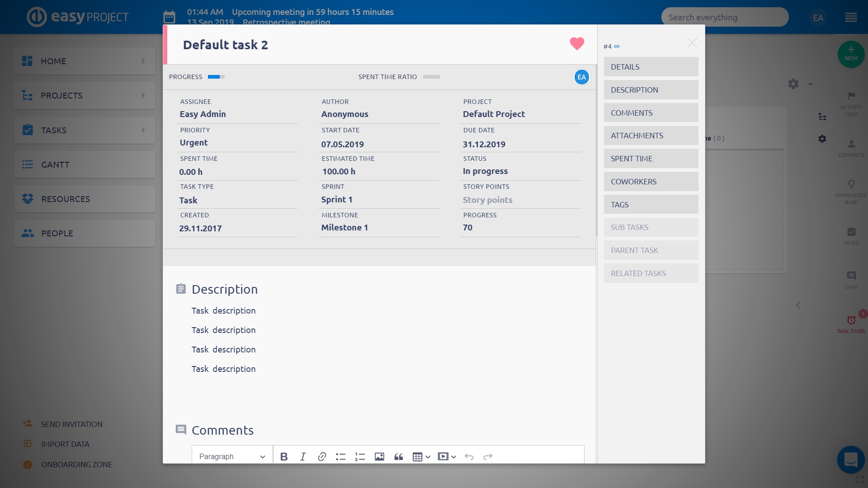Click the progress bar indicator

(x=216, y=77)
